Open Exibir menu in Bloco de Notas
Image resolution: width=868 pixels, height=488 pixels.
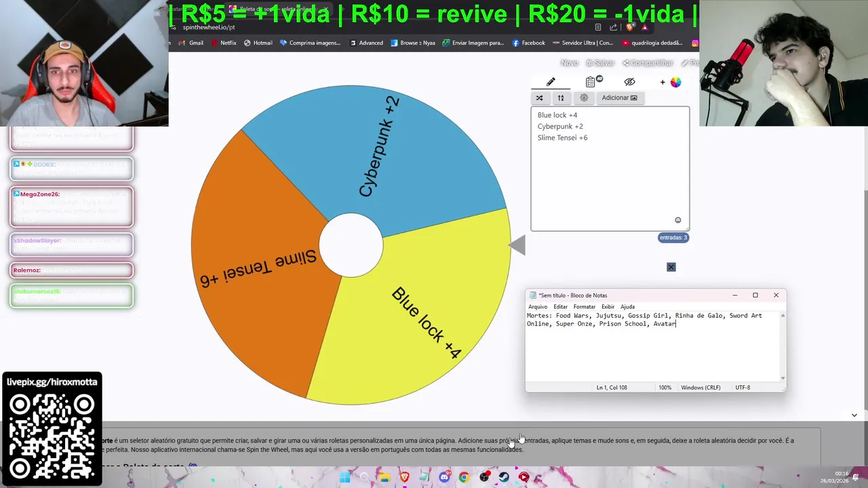(x=608, y=306)
